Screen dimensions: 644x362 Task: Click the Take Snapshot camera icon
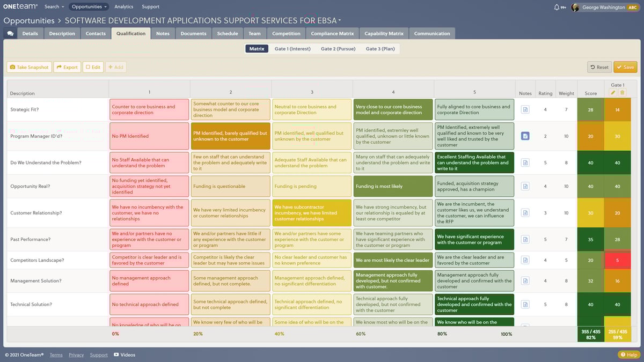pyautogui.click(x=12, y=67)
